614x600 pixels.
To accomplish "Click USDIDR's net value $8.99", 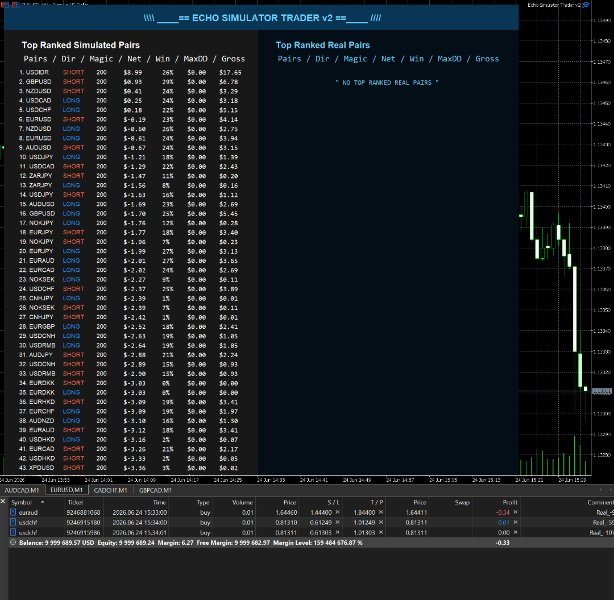I will pos(133,72).
